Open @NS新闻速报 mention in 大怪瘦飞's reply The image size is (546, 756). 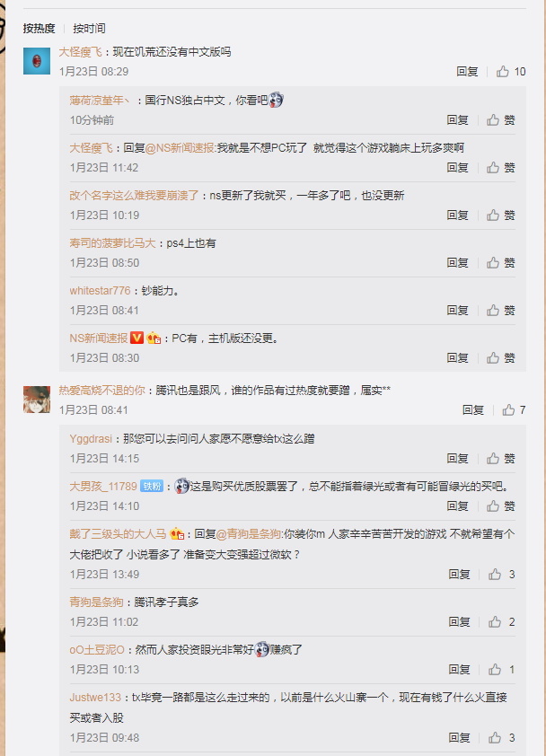pyautogui.click(x=181, y=148)
